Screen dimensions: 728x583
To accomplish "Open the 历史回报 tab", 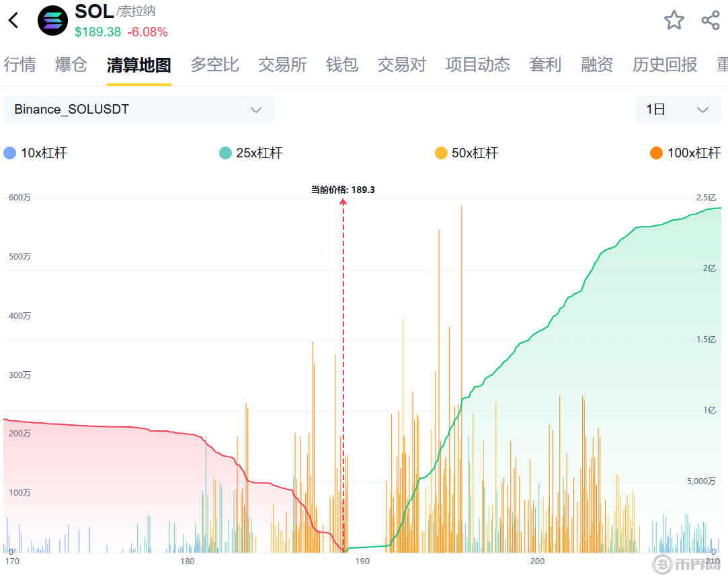I will tap(664, 65).
